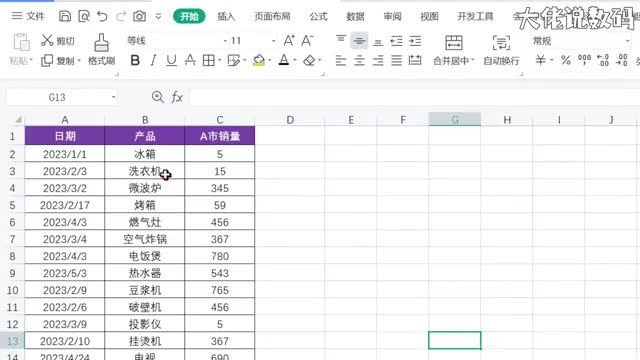Decrease font size icon

click(307, 40)
